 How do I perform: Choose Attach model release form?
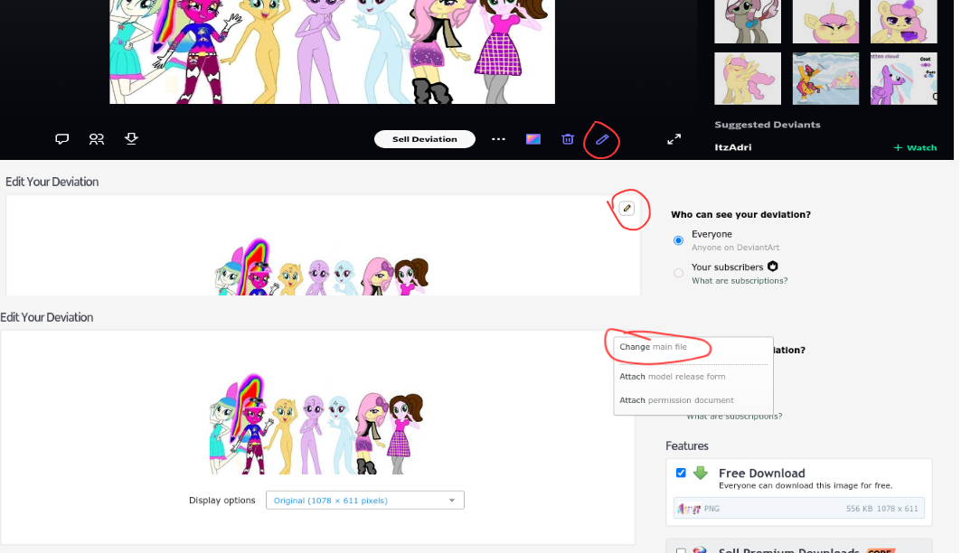[673, 376]
